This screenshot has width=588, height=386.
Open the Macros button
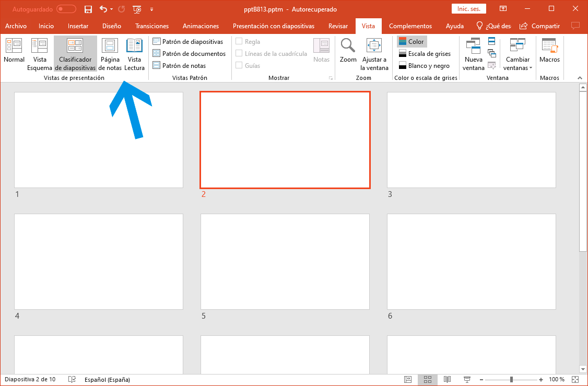point(549,51)
